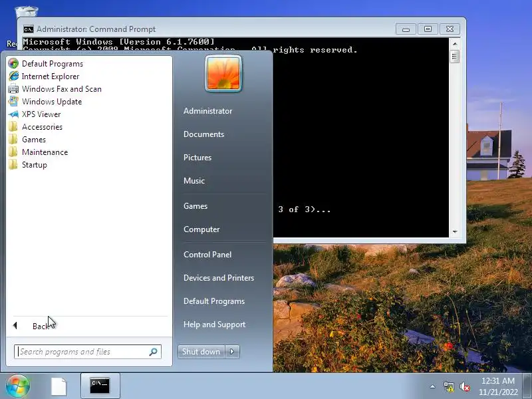Click the network status tray icon
This screenshot has height=399, width=532.
click(x=448, y=386)
